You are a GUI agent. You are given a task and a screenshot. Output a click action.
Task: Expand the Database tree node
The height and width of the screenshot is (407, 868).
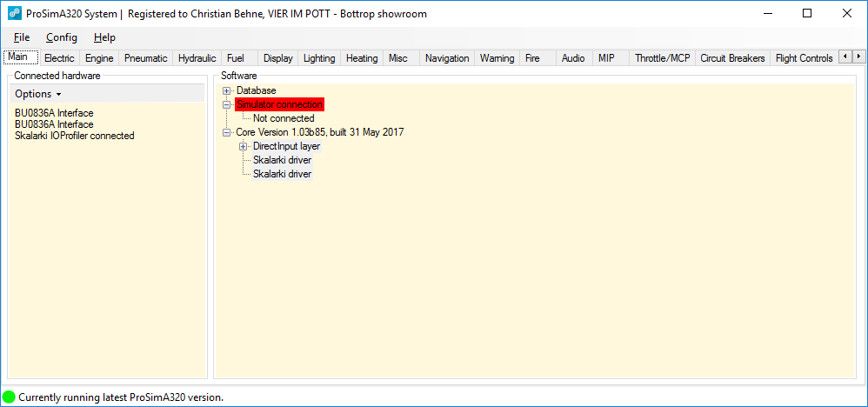click(x=226, y=90)
